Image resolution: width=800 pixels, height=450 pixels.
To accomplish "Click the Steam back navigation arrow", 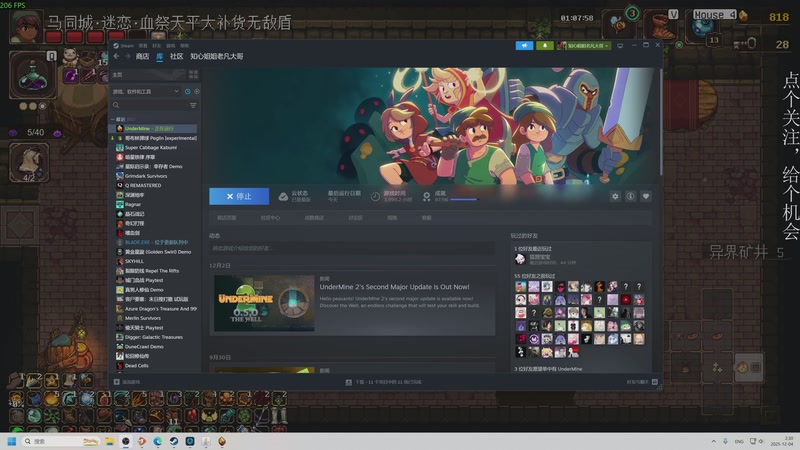I will click(116, 56).
